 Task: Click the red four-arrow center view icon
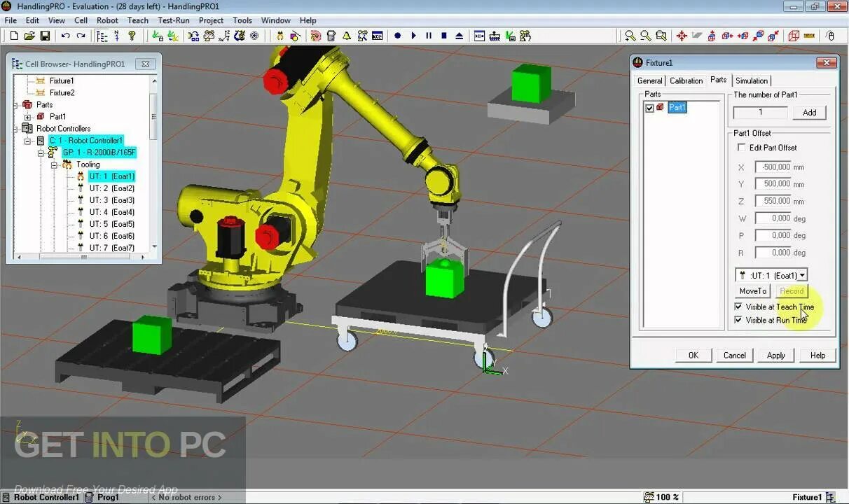point(682,36)
